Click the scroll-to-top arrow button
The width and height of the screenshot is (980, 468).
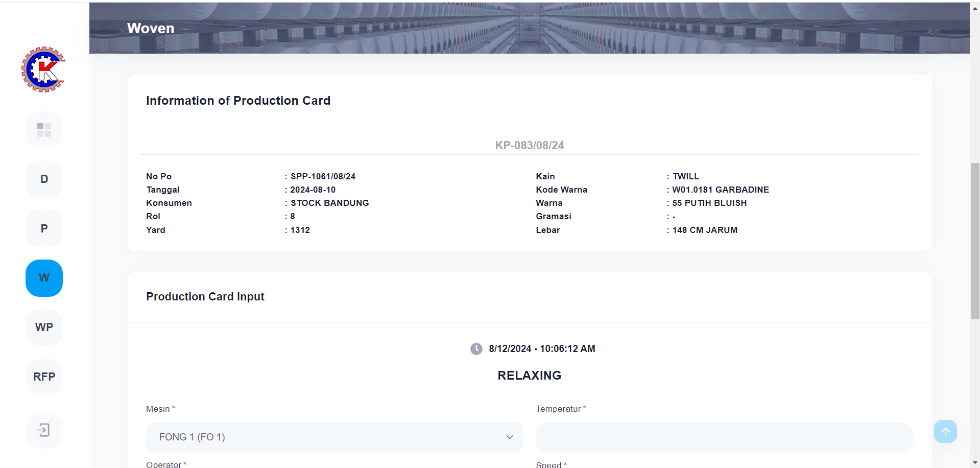pos(945,432)
